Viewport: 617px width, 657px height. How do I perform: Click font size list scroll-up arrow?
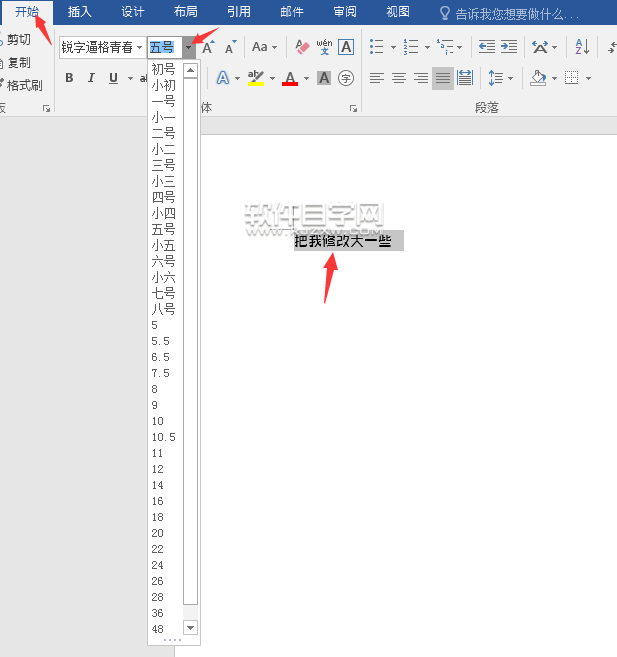[191, 70]
